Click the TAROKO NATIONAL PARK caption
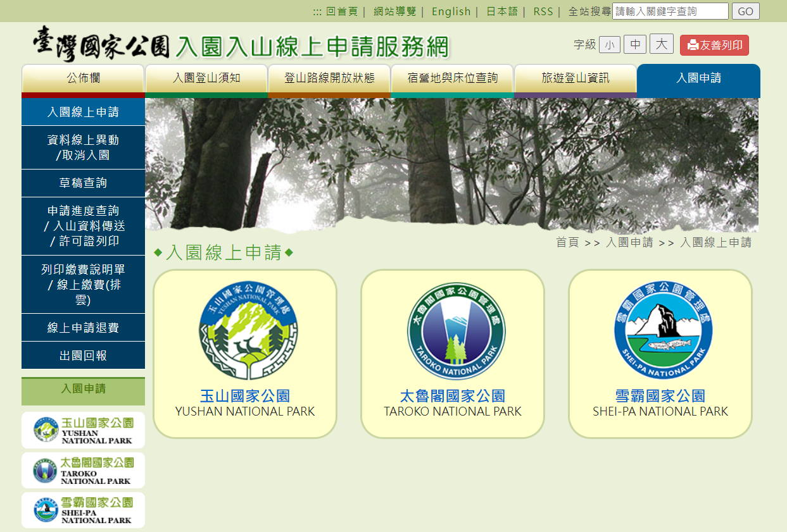Viewport: 787px width, 532px height. click(x=453, y=411)
